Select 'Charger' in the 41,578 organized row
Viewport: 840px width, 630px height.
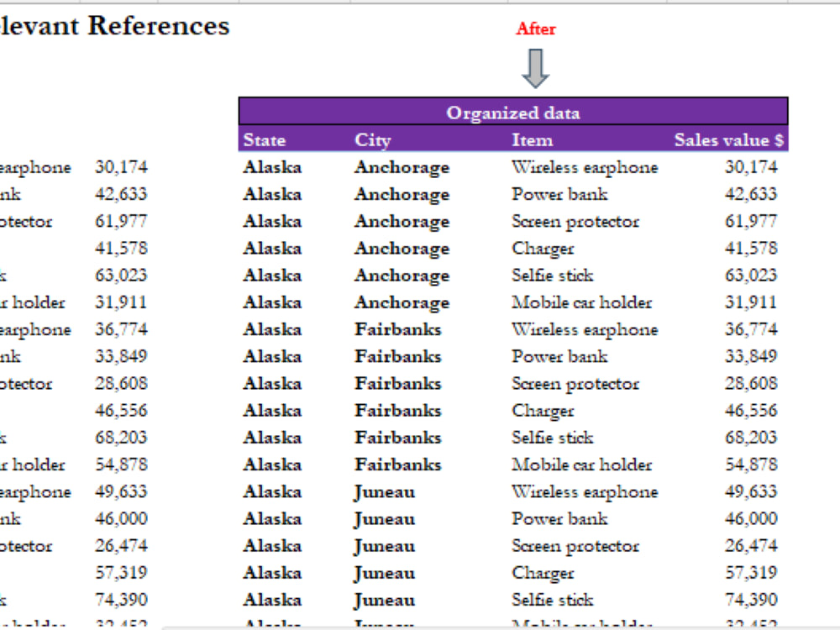(543, 248)
